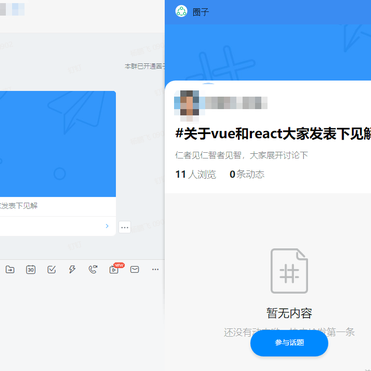The image size is (371, 371).
Task: Click the 本群已开通圈子 system notice
Action: [x=145, y=66]
